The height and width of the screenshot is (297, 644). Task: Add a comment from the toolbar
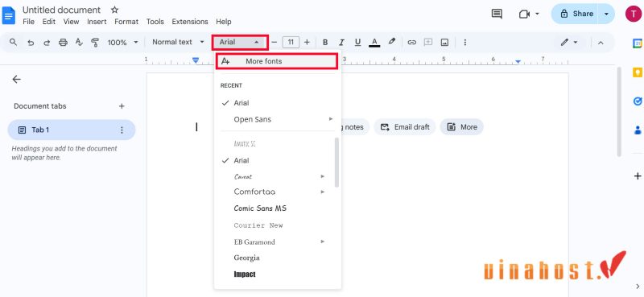pos(428,42)
